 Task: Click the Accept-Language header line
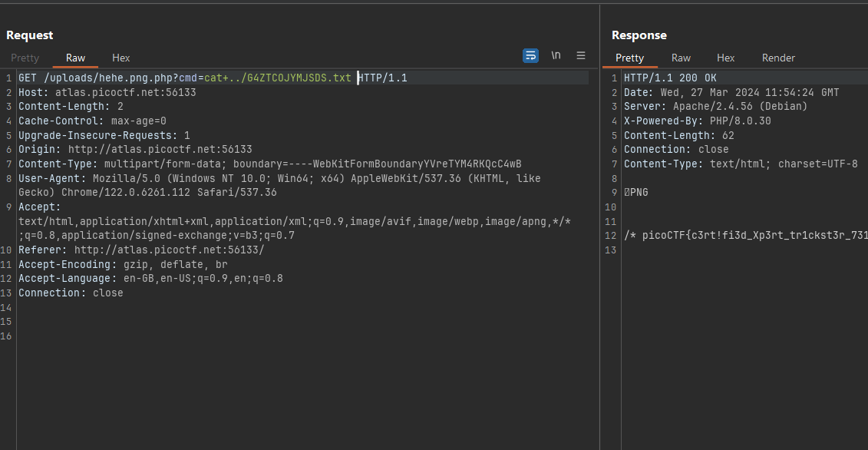click(150, 278)
